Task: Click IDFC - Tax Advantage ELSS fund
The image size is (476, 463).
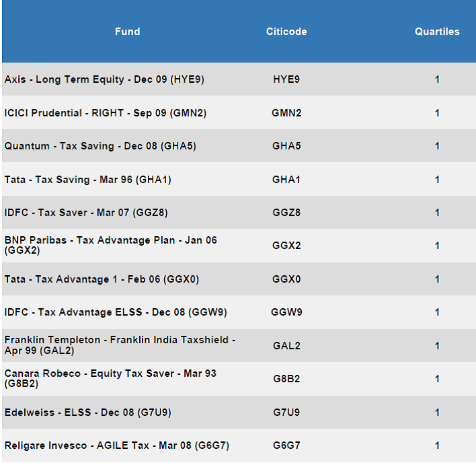Action: tap(116, 312)
